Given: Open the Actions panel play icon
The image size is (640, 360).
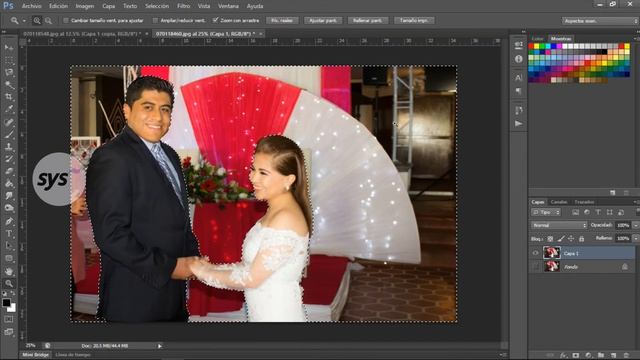Looking at the screenshot, I should 518,123.
